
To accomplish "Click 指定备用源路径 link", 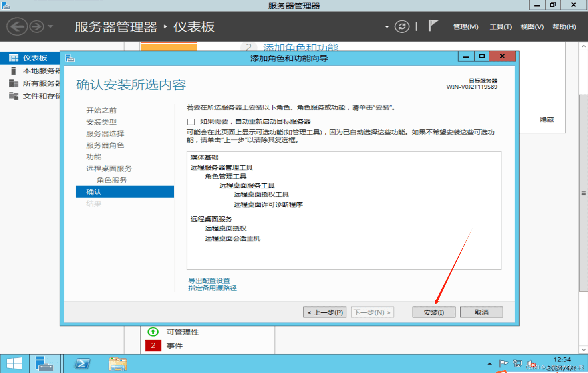I will click(x=212, y=288).
